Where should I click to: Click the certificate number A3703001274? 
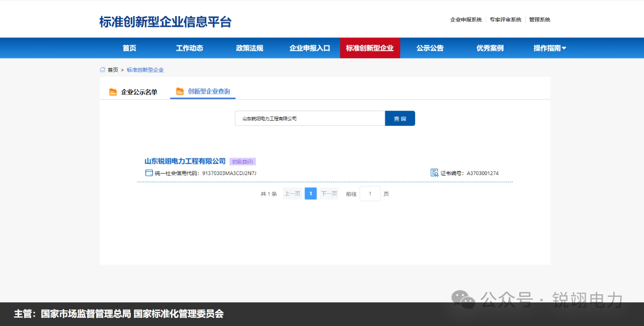[x=482, y=174]
